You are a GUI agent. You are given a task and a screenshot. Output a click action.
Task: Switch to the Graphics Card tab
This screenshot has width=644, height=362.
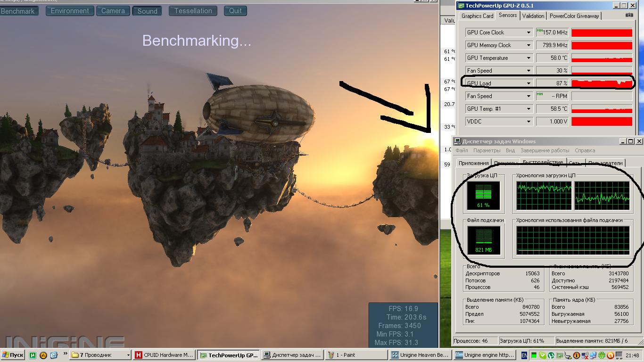[x=477, y=16]
